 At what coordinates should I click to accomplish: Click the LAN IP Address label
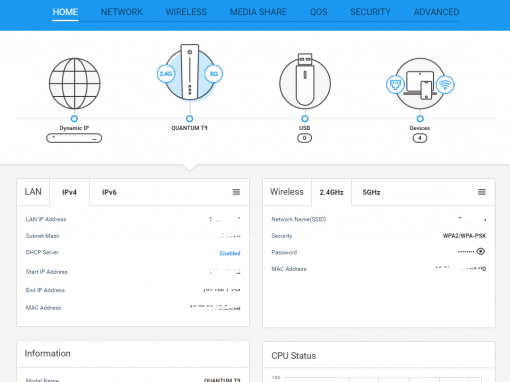(46, 219)
